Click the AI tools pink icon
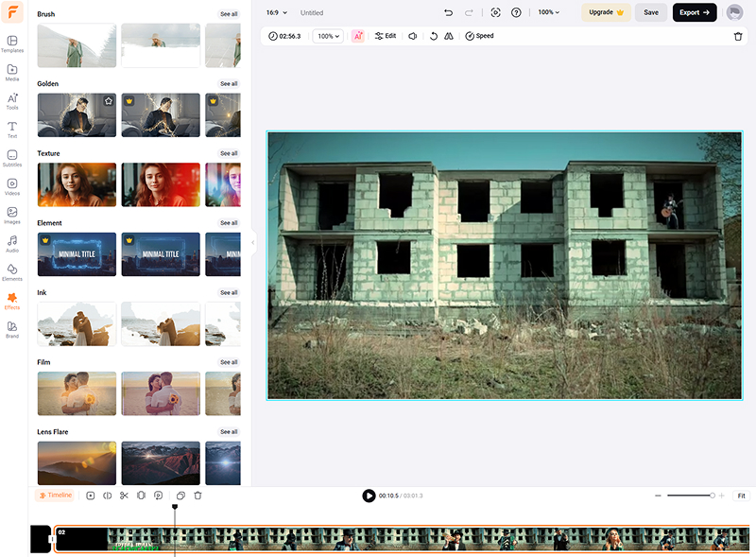Screen dimensions: 756x557 tap(358, 36)
